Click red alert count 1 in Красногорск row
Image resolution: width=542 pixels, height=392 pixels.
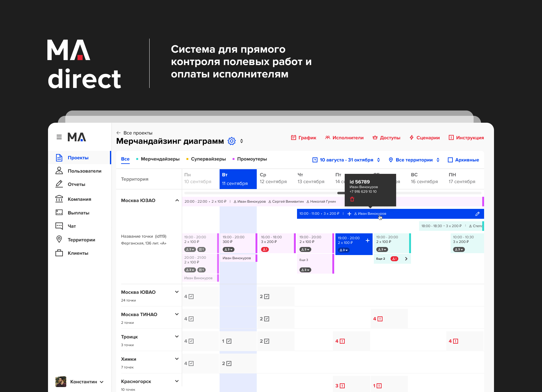(378, 386)
